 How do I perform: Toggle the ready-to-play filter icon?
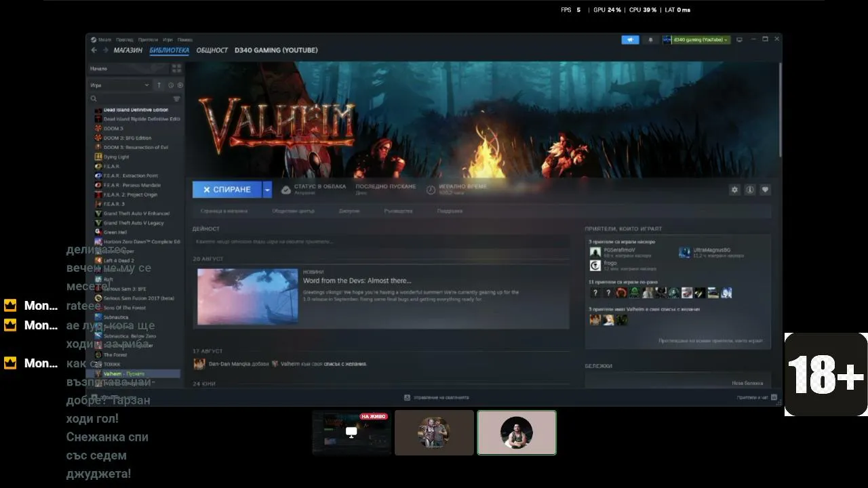click(180, 85)
